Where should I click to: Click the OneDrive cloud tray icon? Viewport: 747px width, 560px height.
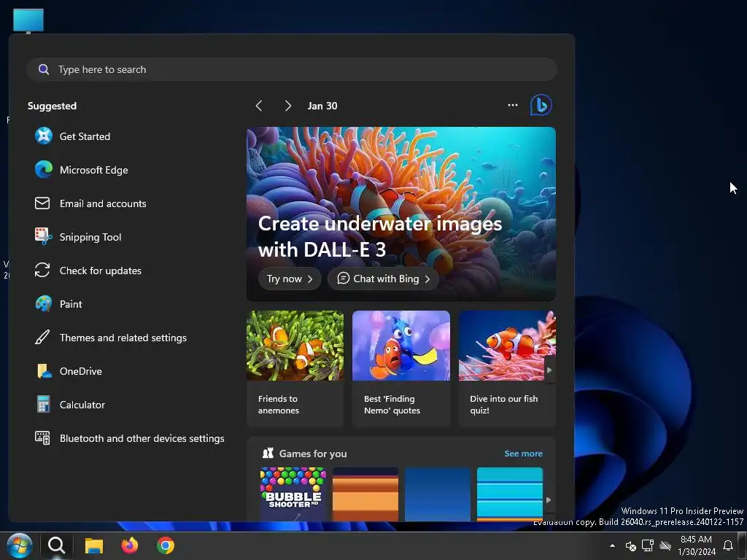point(665,545)
